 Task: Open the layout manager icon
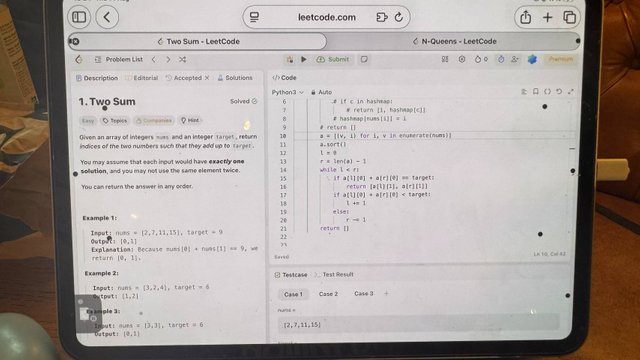tap(445, 59)
